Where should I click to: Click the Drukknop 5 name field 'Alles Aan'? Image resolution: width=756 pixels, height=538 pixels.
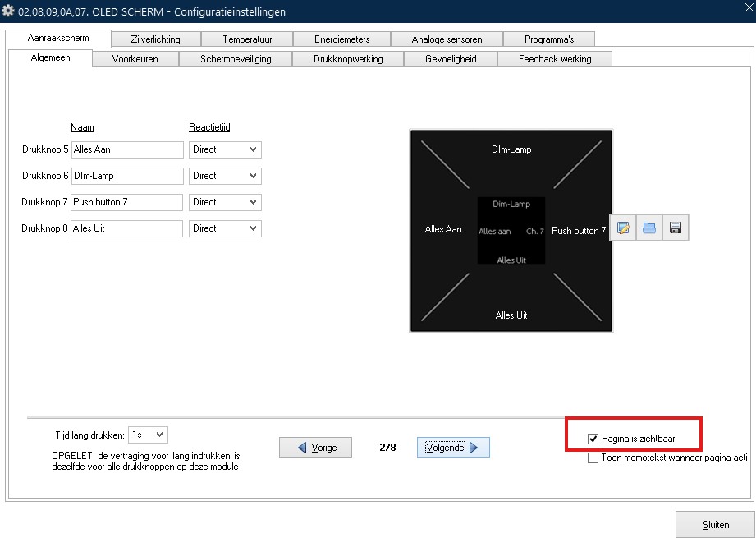127,149
